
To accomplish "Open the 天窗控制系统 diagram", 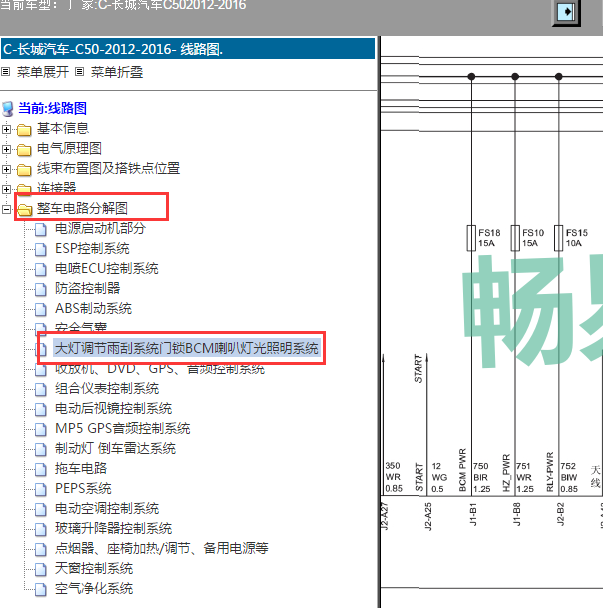I will tap(94, 568).
